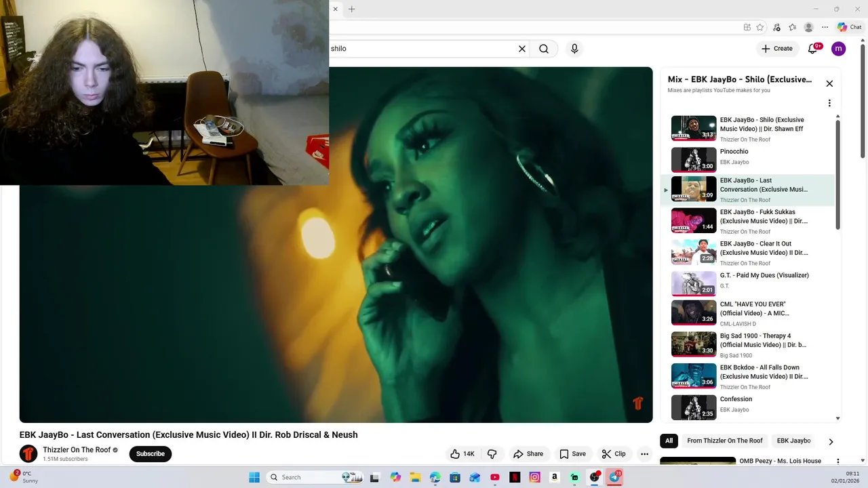Open a new browser tab with plus icon

(352, 9)
